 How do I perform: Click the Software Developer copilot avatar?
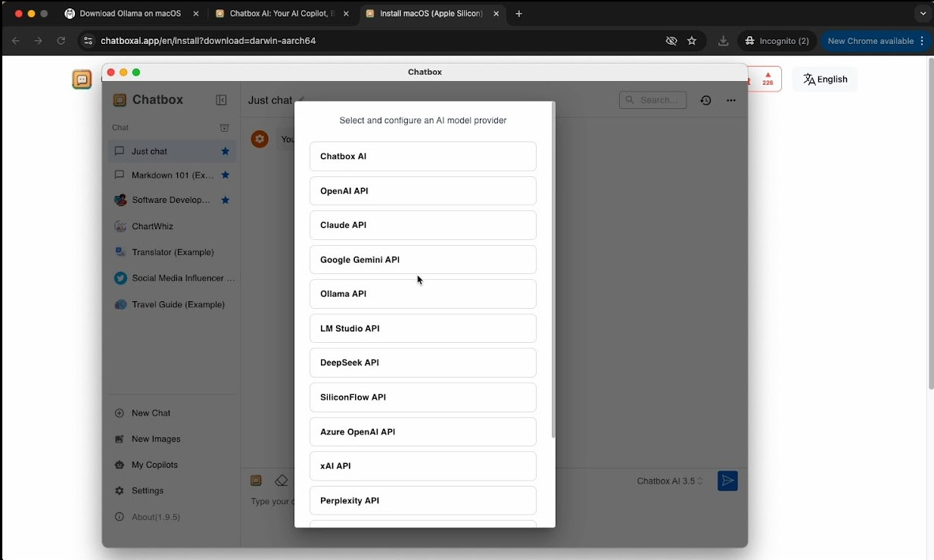tap(120, 200)
